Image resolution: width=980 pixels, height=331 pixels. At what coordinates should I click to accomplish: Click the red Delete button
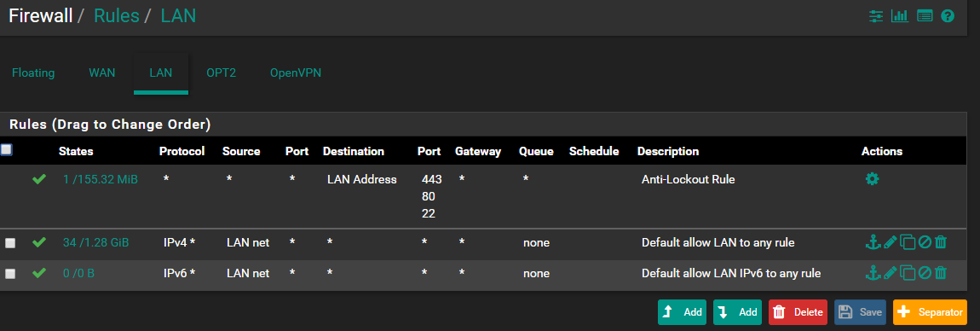pyautogui.click(x=798, y=311)
